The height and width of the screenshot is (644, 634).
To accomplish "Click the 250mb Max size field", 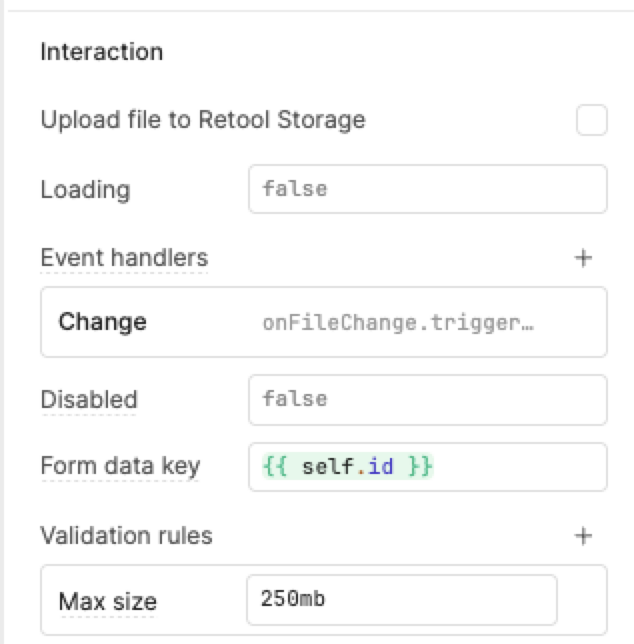I will [x=401, y=600].
